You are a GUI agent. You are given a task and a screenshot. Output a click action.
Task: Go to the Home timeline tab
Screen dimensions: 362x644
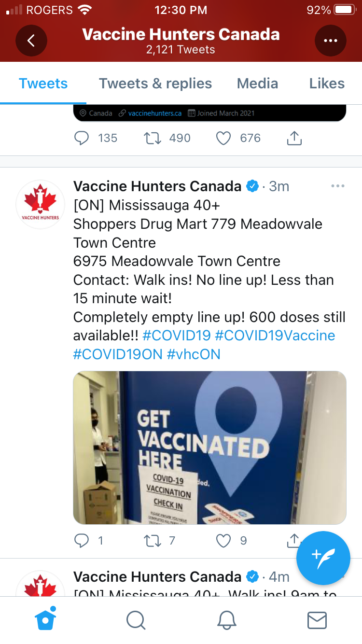46,619
